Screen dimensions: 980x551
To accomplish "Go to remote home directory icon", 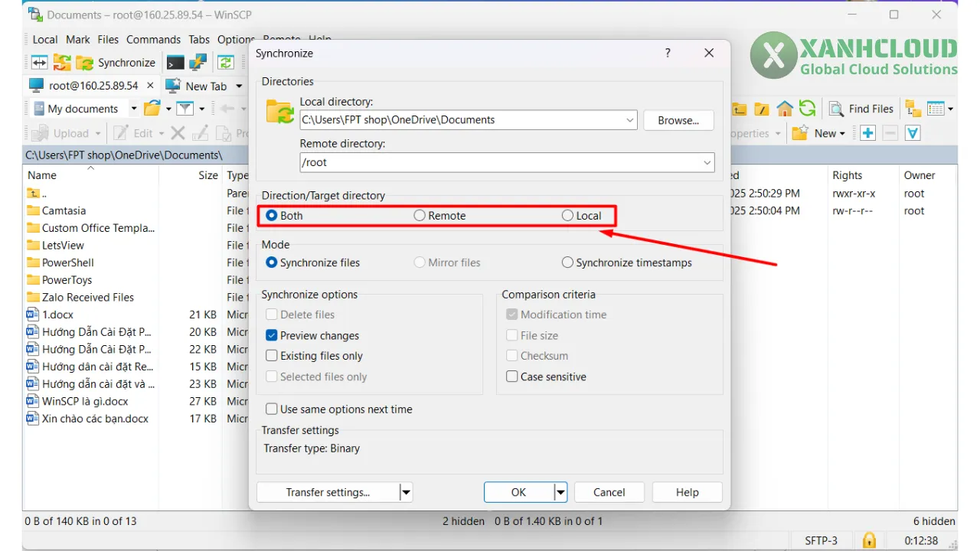I will [784, 109].
